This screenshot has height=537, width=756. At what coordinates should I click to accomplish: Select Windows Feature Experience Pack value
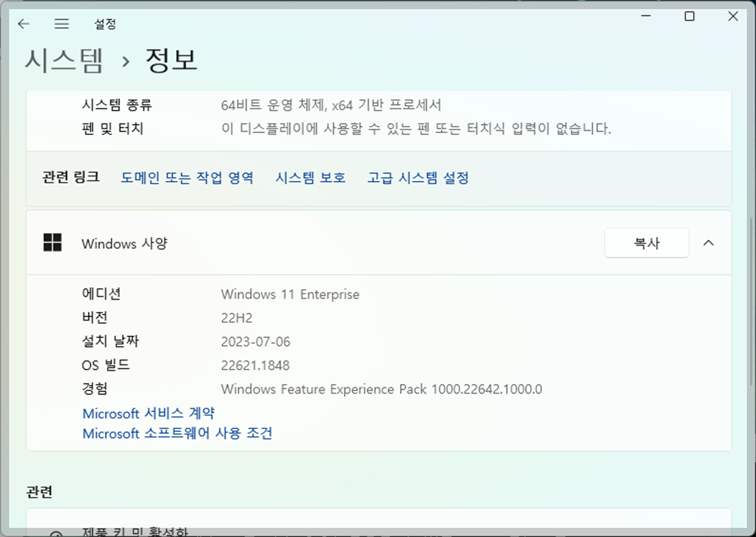point(381,389)
